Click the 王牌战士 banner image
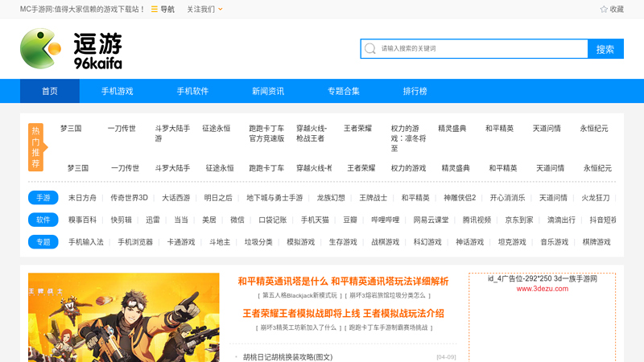Screen dimensions: 644x362 click(124, 318)
